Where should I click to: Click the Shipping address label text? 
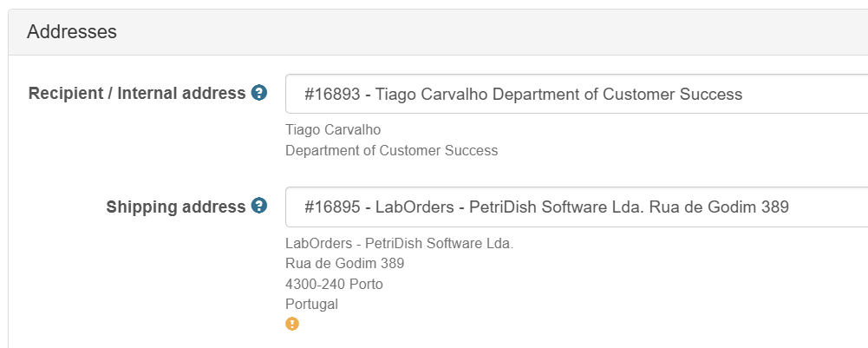click(x=175, y=207)
